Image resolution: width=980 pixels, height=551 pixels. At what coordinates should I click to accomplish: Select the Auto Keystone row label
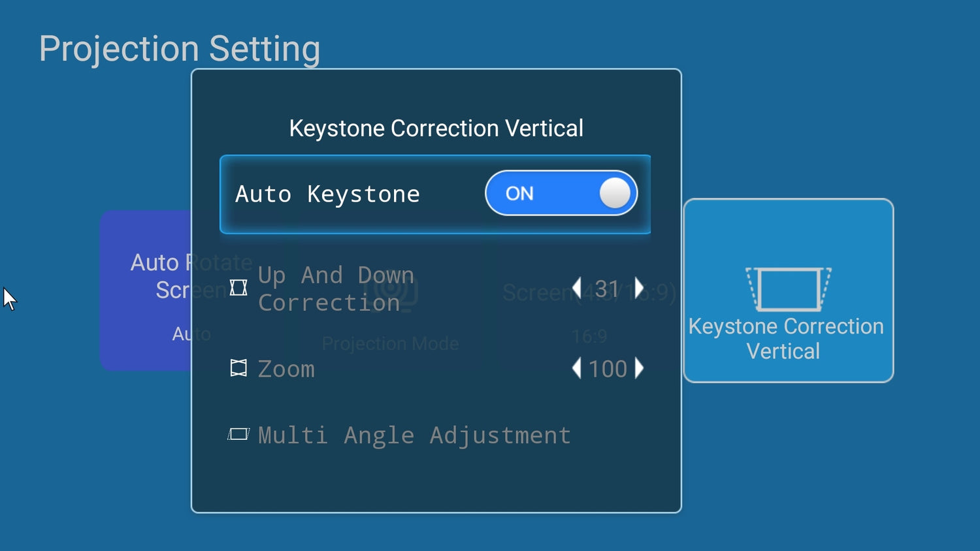[327, 194]
